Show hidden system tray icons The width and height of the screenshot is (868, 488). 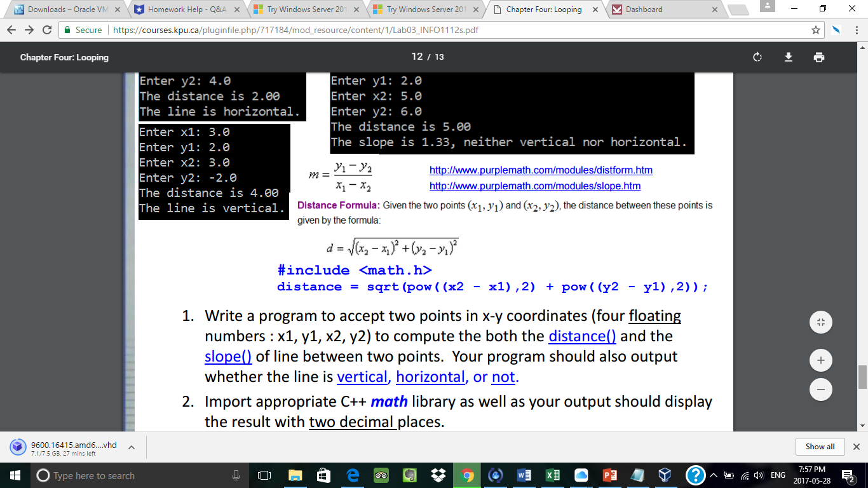point(713,475)
